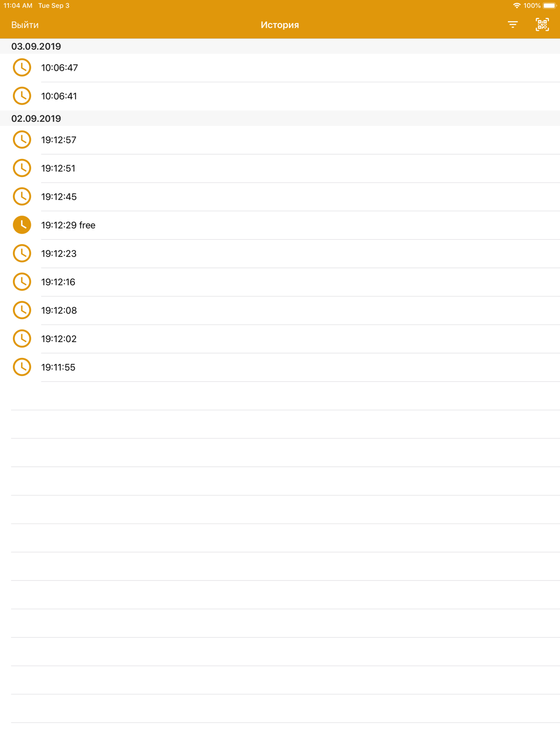Screen dimensions: 560x747
Task: Click clock icon beside 10:06:41 entry
Action: coord(22,96)
